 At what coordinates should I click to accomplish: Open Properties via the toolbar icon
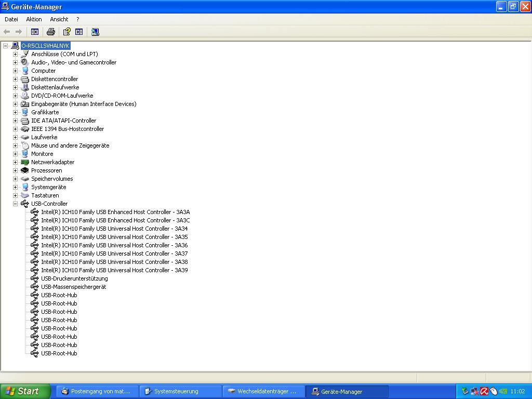tap(67, 32)
